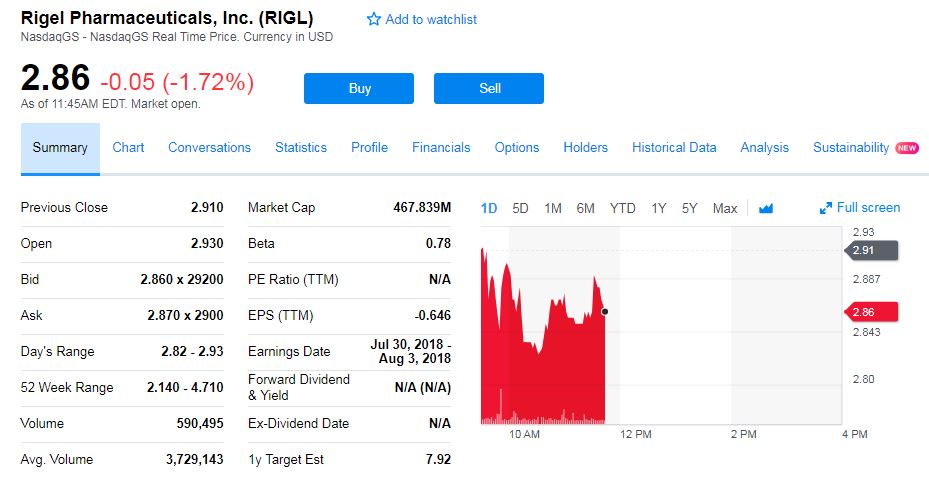Open the Holders tab
This screenshot has height=477, width=929.
click(585, 148)
